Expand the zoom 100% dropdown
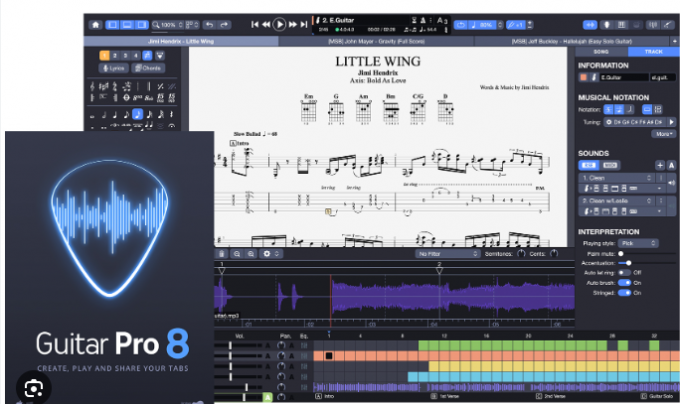This screenshot has width=680, height=404. (171, 23)
